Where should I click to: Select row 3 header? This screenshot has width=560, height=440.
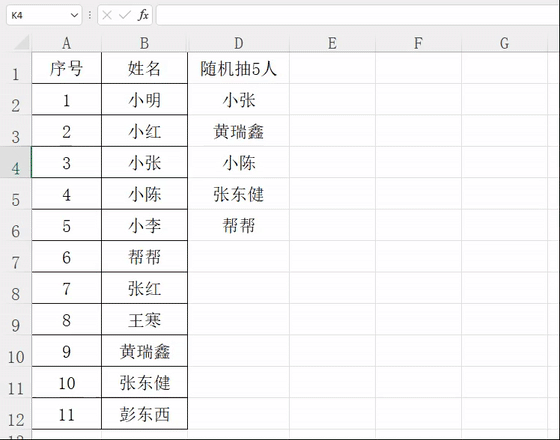(16, 131)
